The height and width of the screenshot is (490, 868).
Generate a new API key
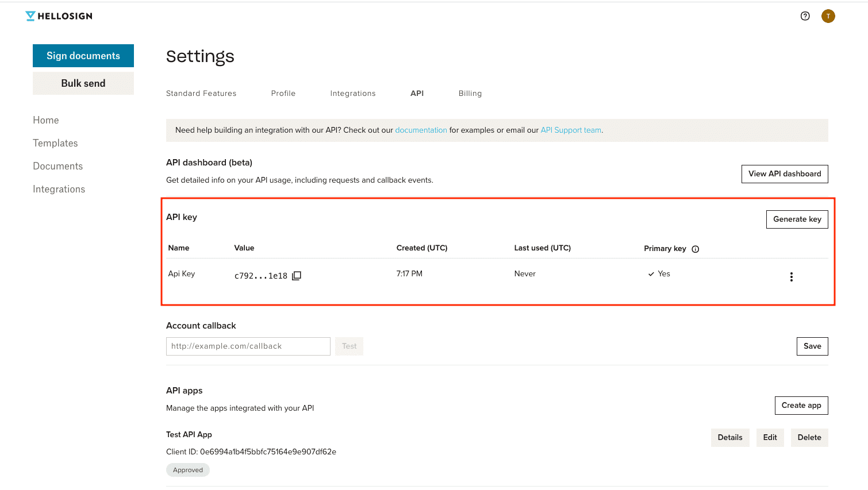tap(797, 219)
